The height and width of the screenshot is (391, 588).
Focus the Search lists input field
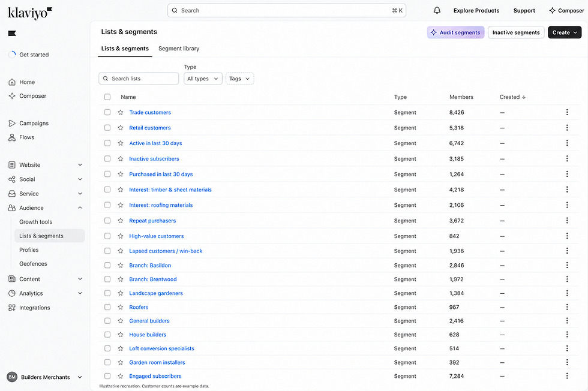139,79
